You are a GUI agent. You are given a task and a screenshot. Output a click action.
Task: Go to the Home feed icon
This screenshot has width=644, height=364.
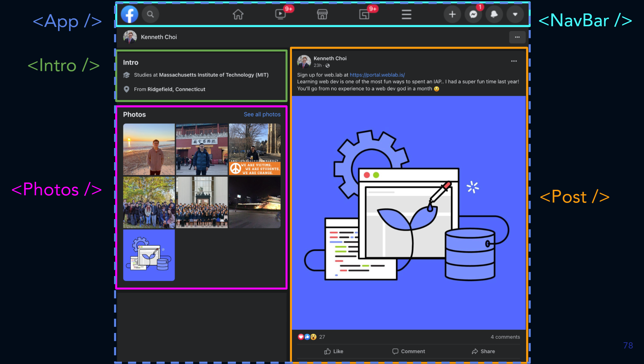[238, 14]
